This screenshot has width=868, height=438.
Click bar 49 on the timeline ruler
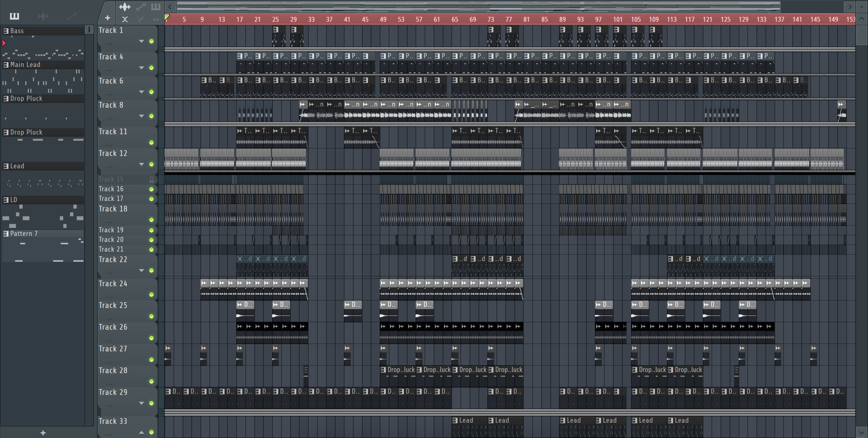[x=383, y=19]
